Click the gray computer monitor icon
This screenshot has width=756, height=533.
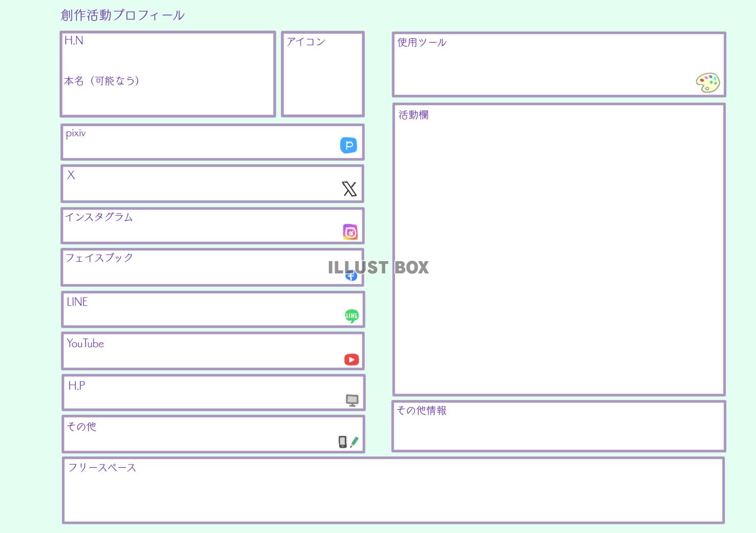[x=352, y=401]
